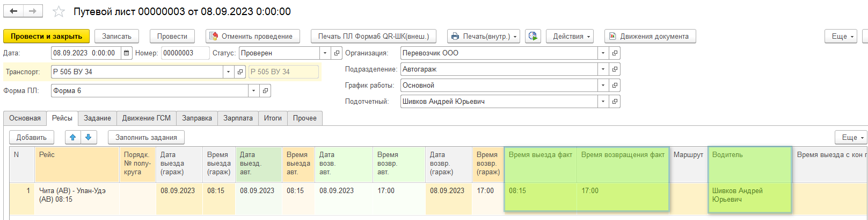
Task: Click the back navigation arrow
Action: point(13,11)
